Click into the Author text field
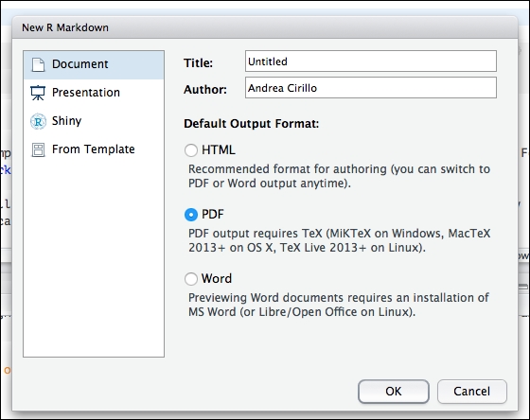The image size is (530, 420). coord(371,88)
